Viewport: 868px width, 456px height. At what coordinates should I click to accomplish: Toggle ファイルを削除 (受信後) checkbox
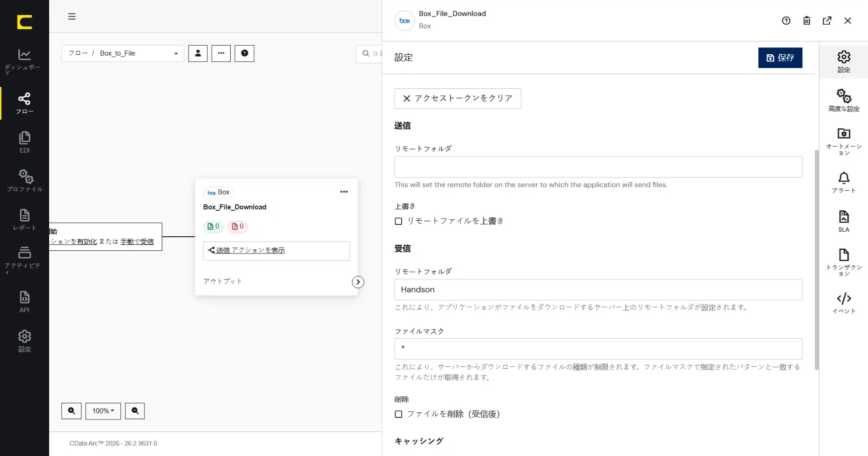click(399, 414)
